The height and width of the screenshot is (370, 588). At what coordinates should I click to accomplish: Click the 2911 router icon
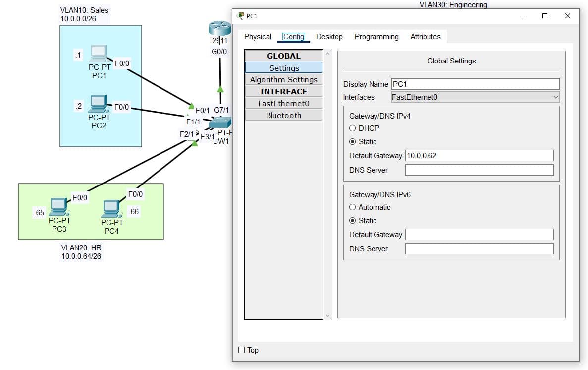point(219,29)
